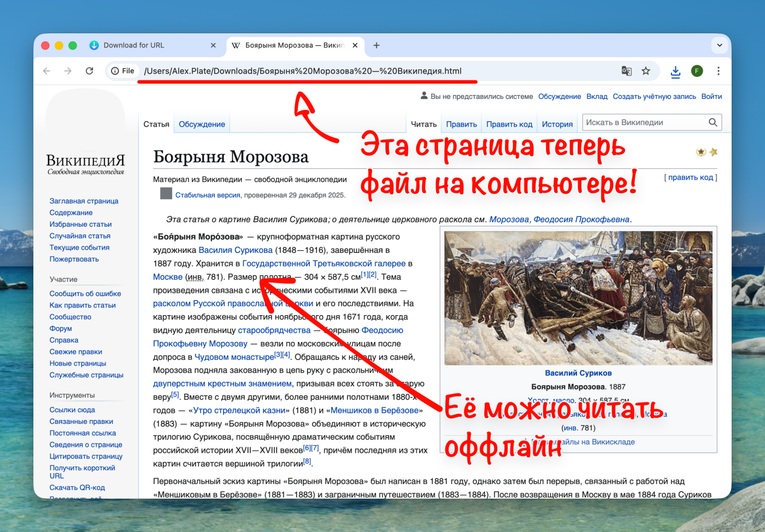Click the править код link
Viewport: 765px width, 532px height.
pyautogui.click(x=691, y=177)
